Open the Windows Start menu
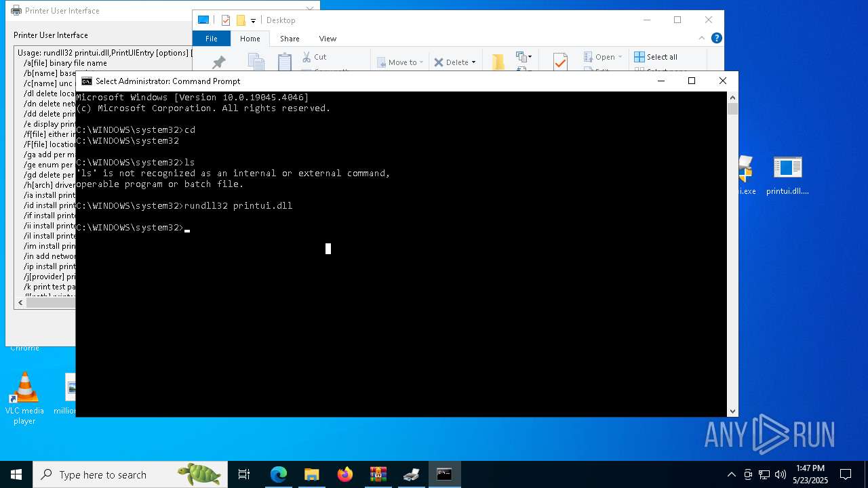 16,474
